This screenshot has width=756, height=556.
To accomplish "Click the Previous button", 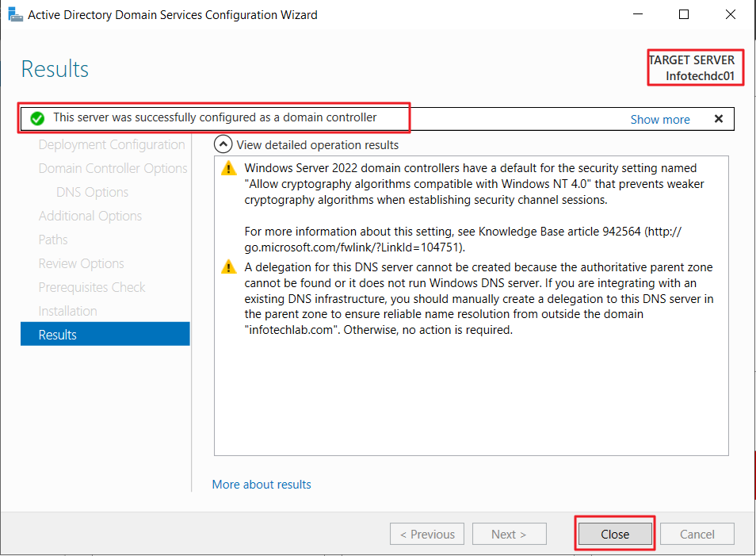I will [x=427, y=534].
